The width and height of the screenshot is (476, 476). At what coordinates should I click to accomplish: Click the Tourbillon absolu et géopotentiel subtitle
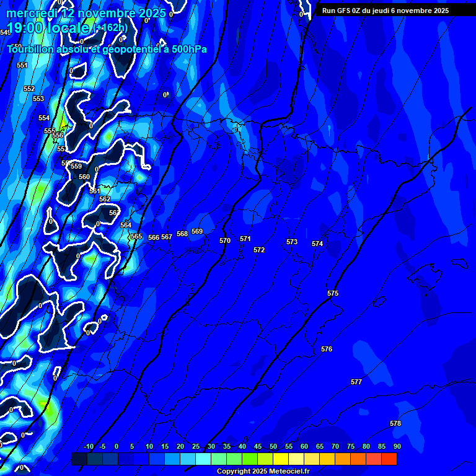107,49
